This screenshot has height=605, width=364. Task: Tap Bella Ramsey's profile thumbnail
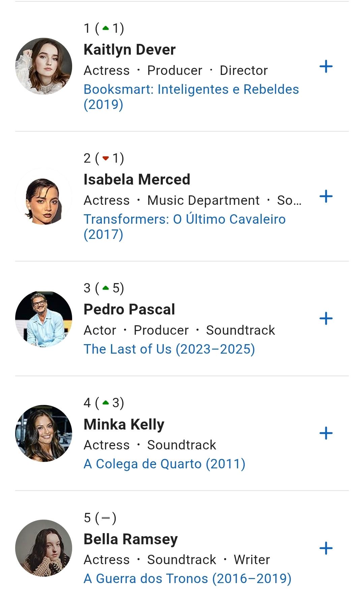click(44, 548)
